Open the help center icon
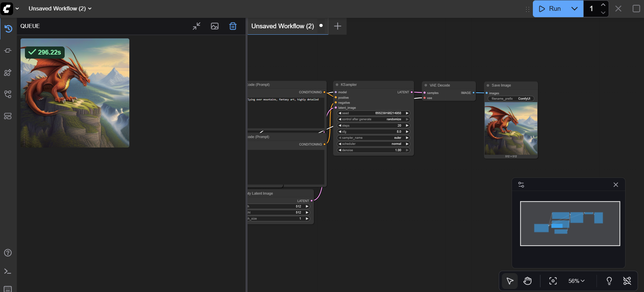 (8, 253)
